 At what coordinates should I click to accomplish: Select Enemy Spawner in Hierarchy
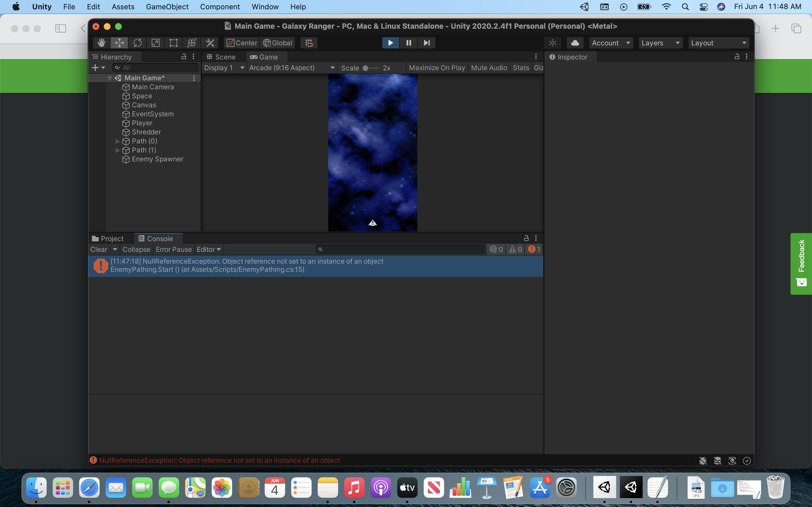pos(157,159)
